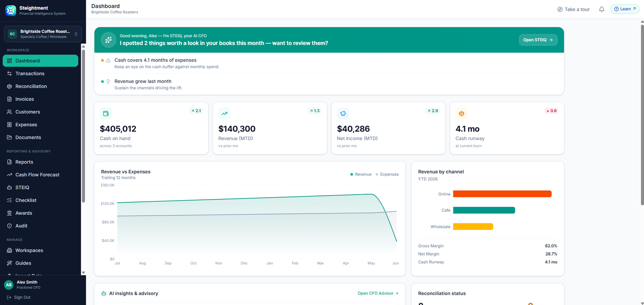Click the sidebar scroll down arrow
The width and height of the screenshot is (644, 305).
[84, 273]
